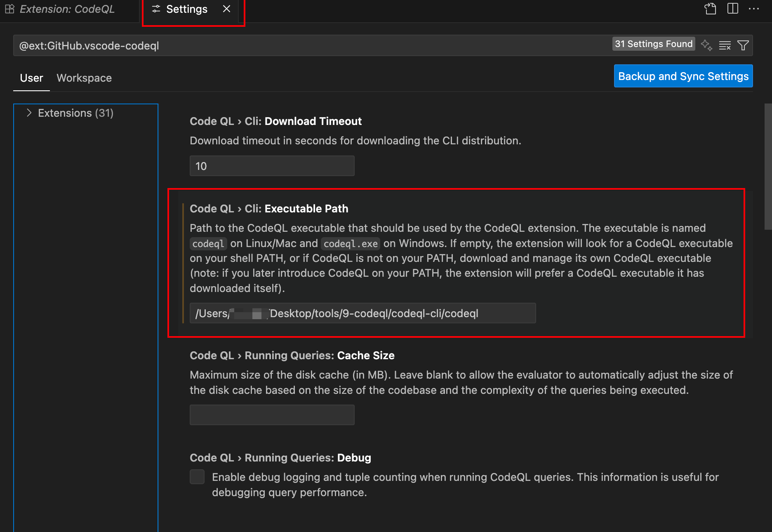Click the AI search sparkle icon
772x532 pixels.
706,45
